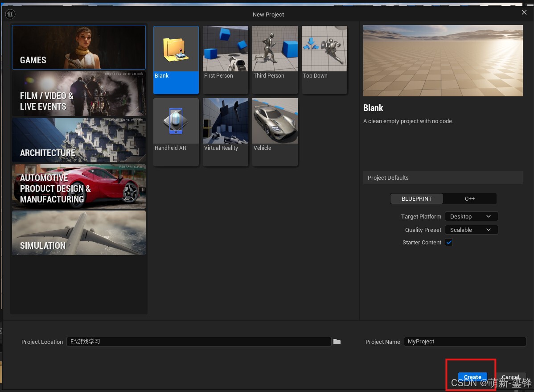Click the Unreal Engine logo icon
Screen dimensions: 534x392
[x=10, y=14]
